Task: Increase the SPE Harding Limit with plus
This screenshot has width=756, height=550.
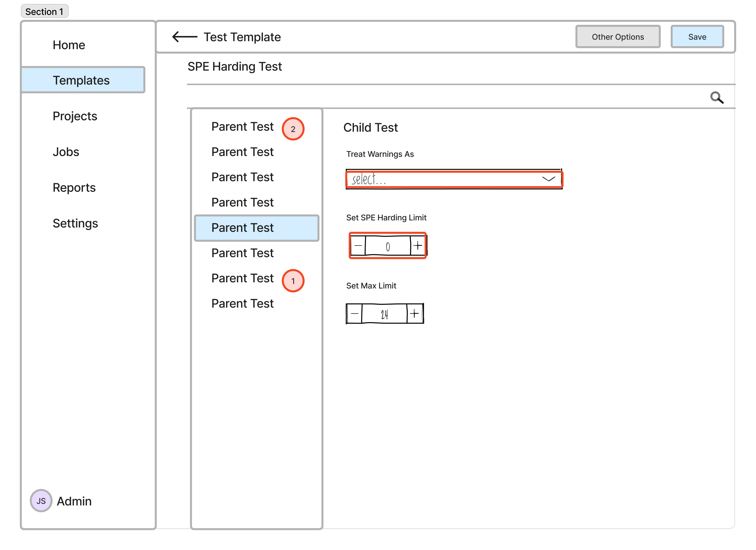Action: point(418,246)
